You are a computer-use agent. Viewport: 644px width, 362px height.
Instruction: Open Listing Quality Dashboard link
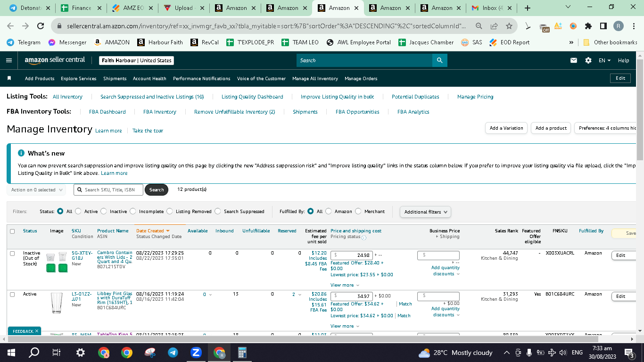252,97
